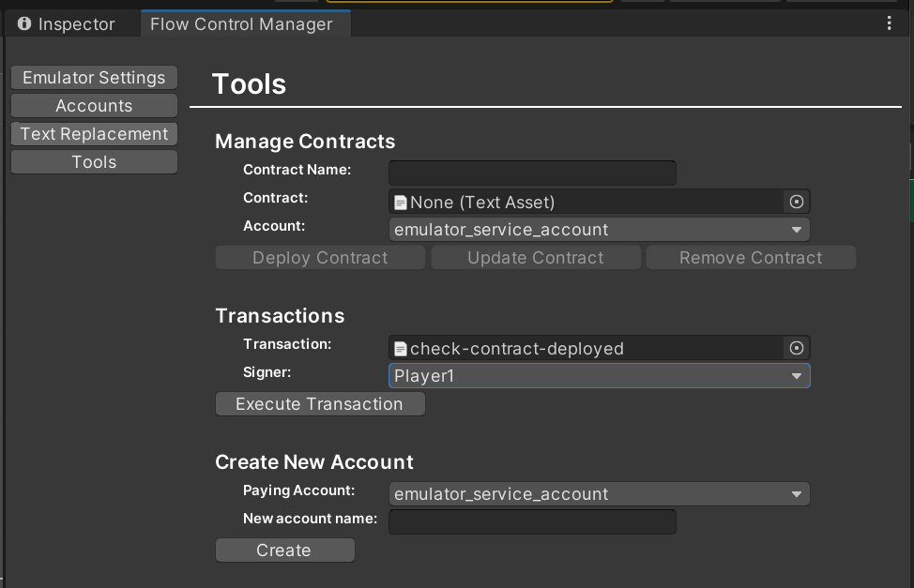Click the asset icon beside check-contract-deployed

click(402, 348)
